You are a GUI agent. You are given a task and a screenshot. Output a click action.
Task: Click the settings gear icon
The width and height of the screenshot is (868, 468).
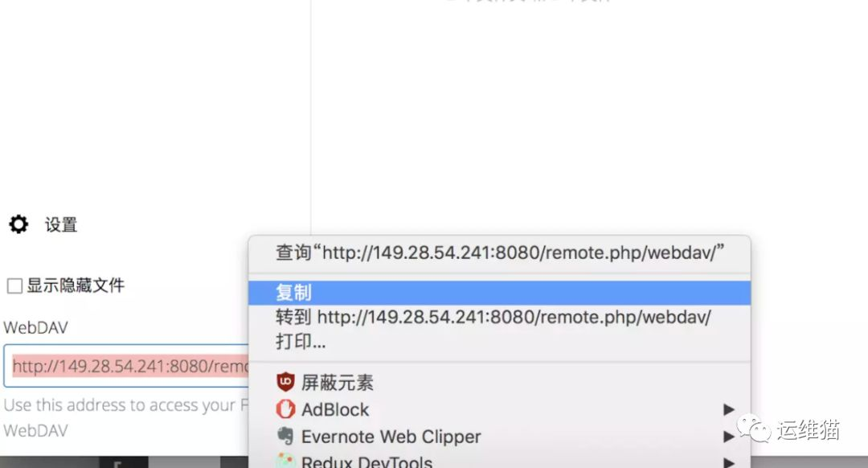point(18,224)
